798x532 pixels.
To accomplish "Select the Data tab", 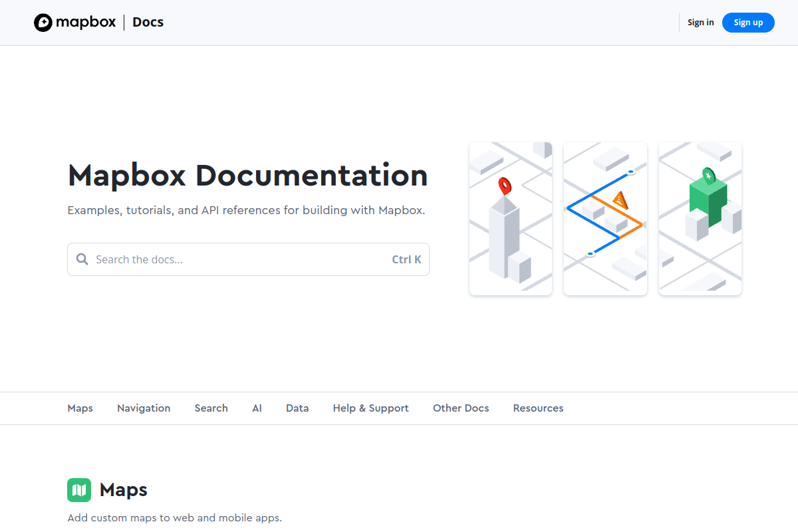I will tap(297, 408).
